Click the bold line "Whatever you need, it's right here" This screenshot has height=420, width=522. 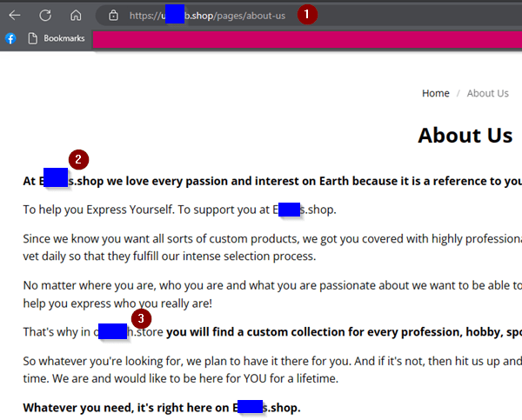pos(161,408)
